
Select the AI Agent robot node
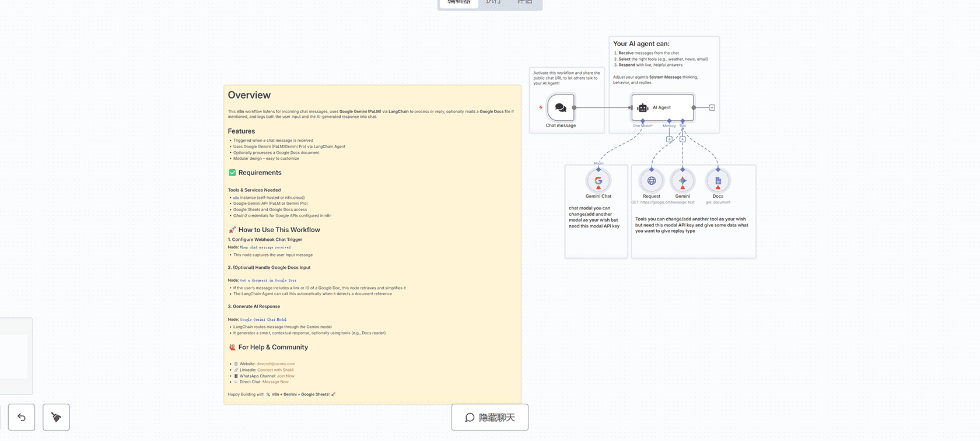(x=662, y=107)
